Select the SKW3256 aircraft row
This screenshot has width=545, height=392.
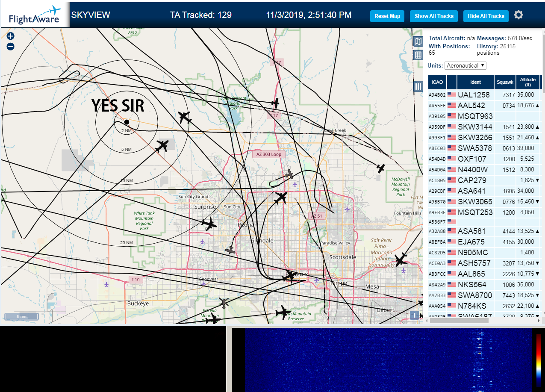point(485,138)
